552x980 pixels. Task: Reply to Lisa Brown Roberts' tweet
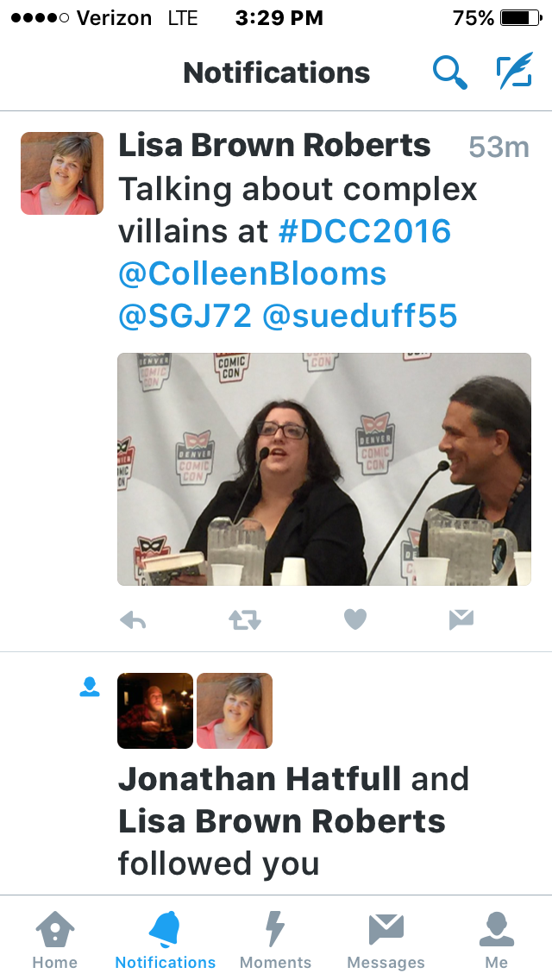click(133, 619)
